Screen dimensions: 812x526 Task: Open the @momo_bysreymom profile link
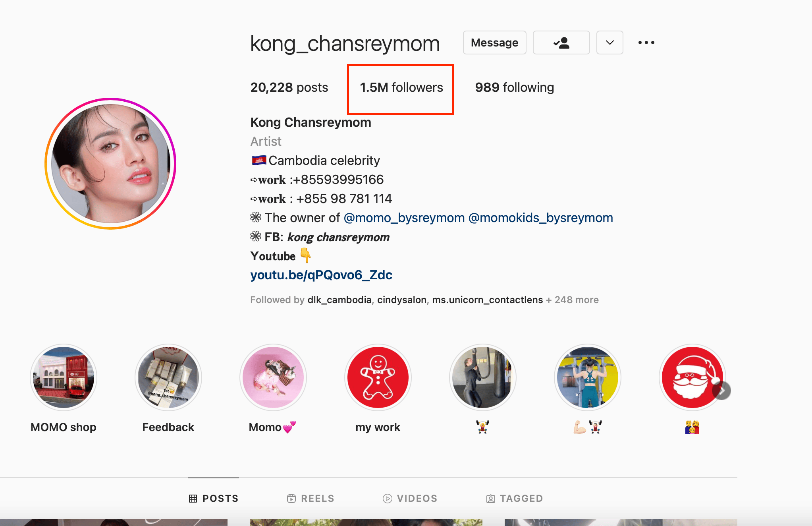pyautogui.click(x=404, y=218)
